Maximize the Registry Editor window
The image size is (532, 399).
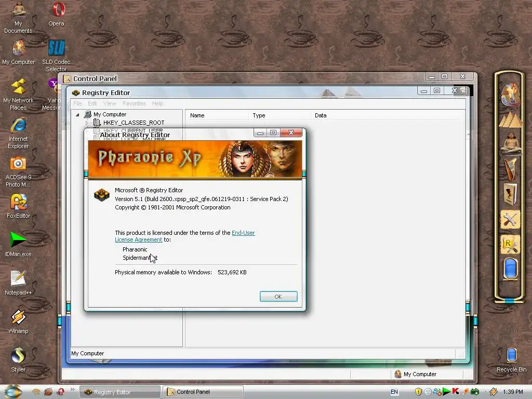click(x=437, y=90)
